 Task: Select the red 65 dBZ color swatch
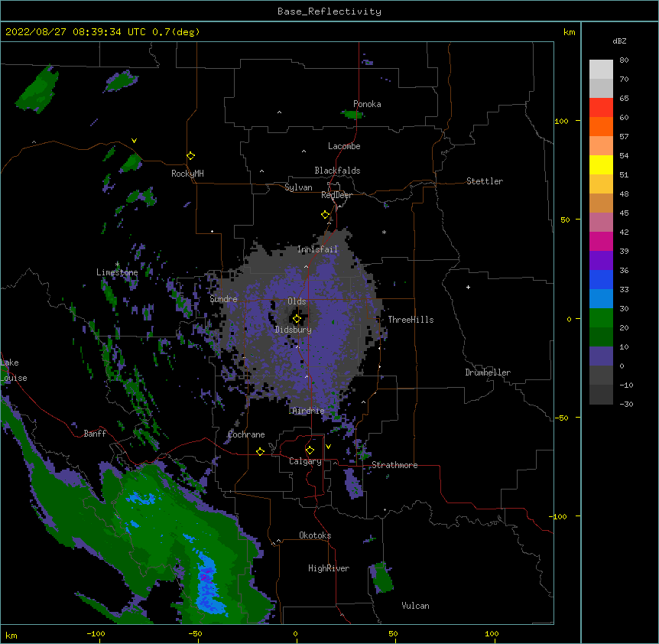[601, 107]
